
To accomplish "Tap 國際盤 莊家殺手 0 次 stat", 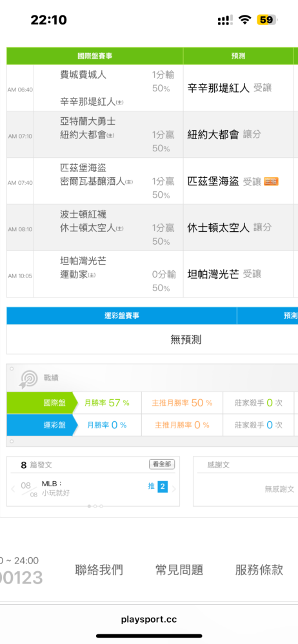I will (x=259, y=403).
